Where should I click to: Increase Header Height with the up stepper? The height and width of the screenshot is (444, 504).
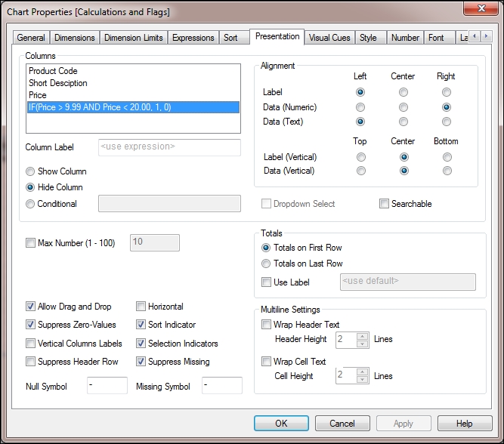pos(362,335)
